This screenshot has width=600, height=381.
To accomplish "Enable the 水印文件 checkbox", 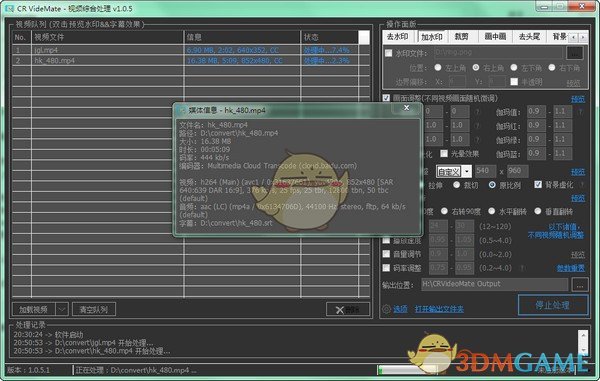I will tap(388, 53).
